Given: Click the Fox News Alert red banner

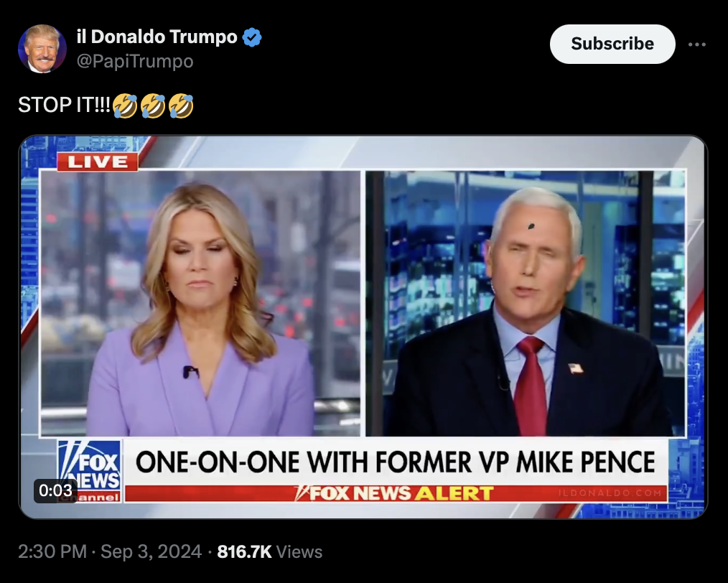Looking at the screenshot, I should pyautogui.click(x=396, y=493).
